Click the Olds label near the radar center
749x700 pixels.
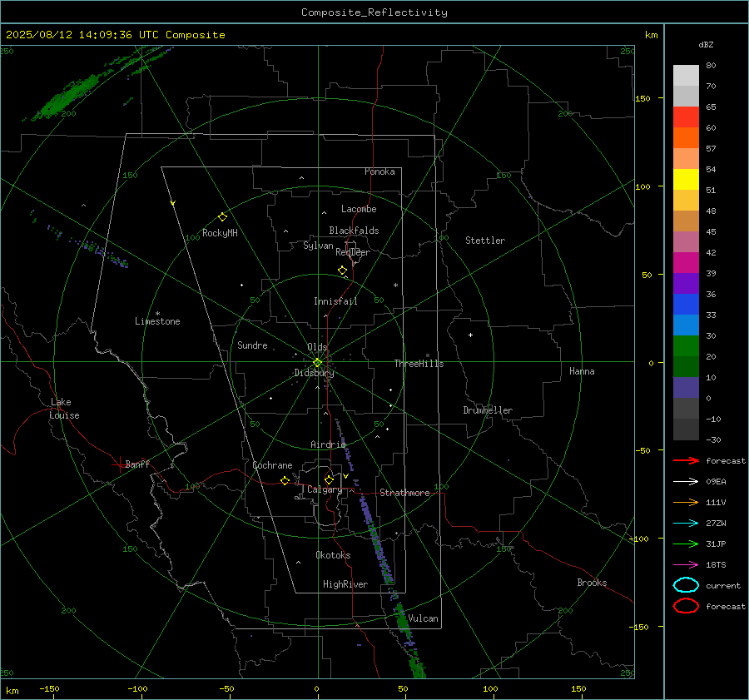317,347
